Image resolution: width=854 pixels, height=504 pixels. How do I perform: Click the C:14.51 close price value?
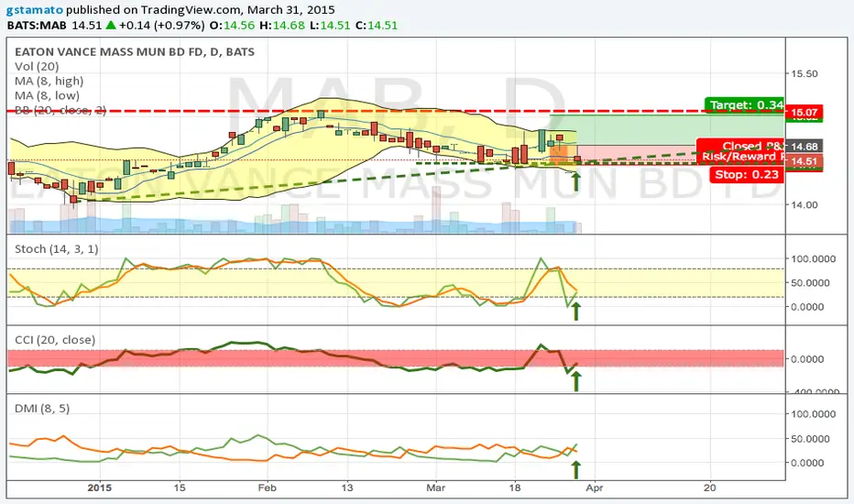click(377, 25)
